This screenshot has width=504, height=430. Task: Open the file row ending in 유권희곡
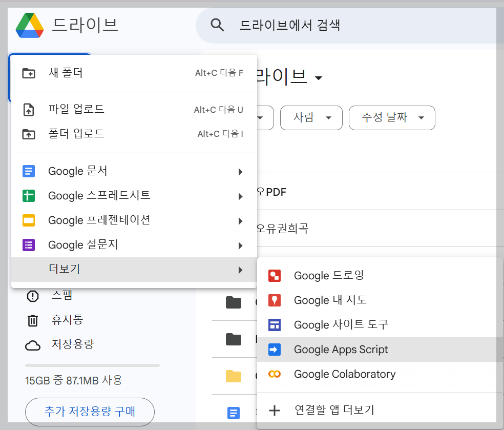[x=380, y=229]
